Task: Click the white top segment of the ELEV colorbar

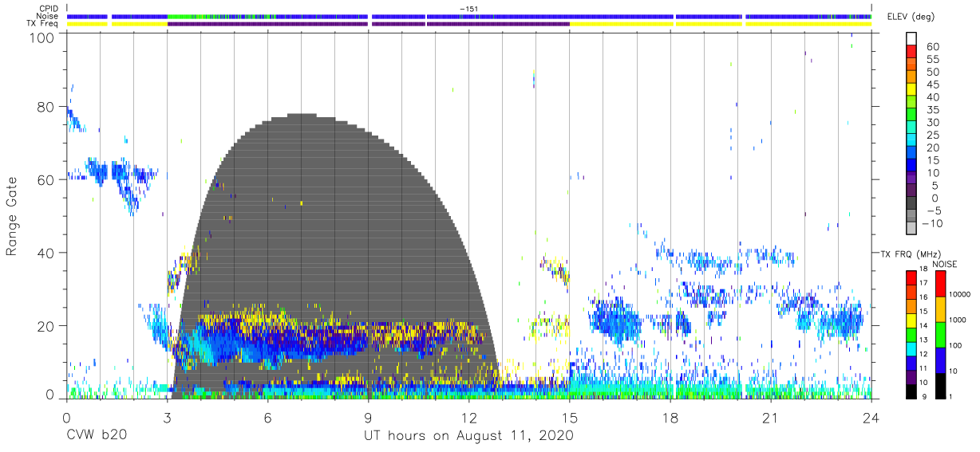Action: (x=911, y=39)
